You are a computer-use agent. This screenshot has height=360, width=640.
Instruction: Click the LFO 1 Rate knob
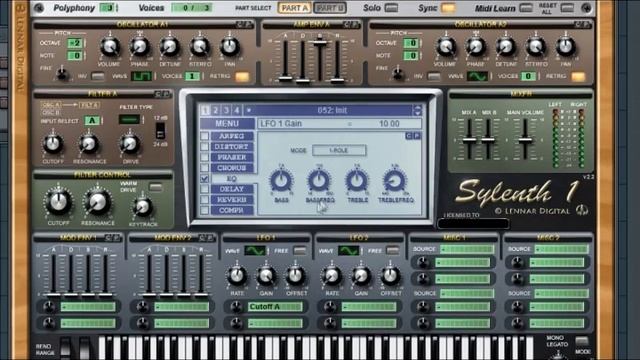click(237, 276)
